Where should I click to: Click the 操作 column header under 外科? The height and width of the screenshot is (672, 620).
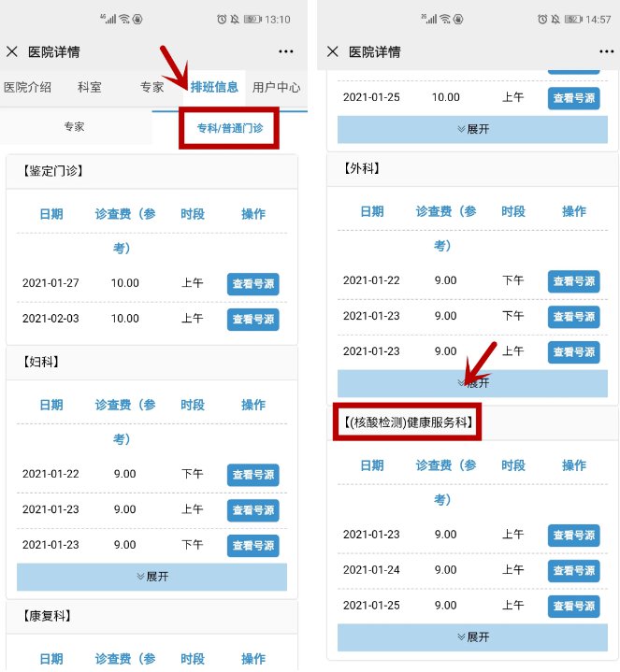pos(573,211)
